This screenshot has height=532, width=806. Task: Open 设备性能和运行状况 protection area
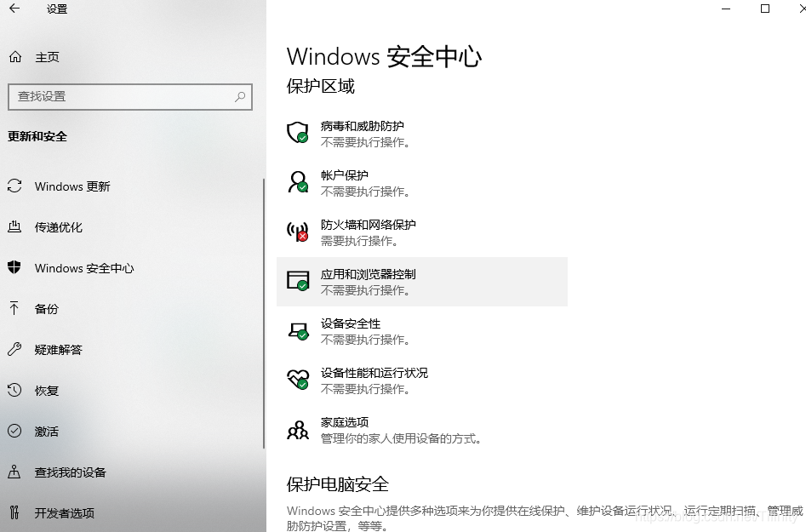click(x=422, y=380)
